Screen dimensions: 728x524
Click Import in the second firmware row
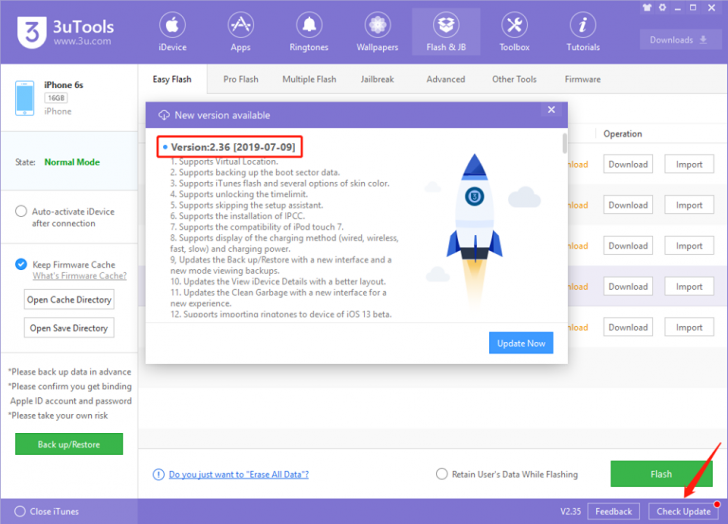click(689, 205)
